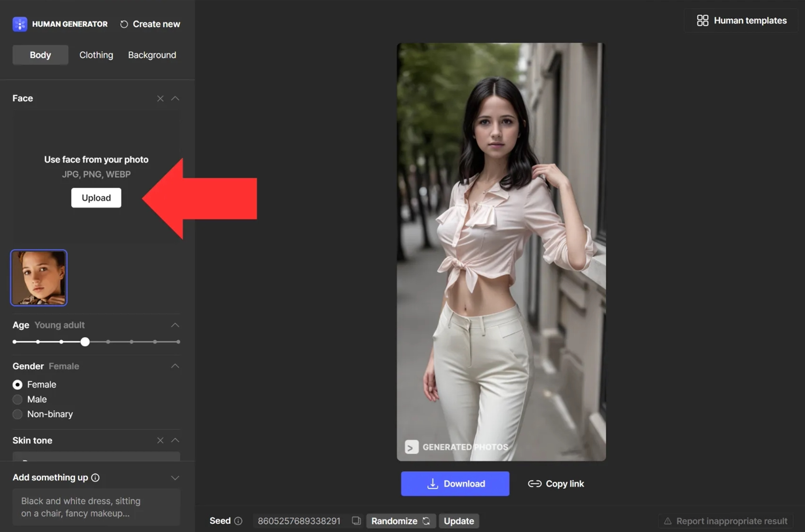
Task: Clear the Face section with X icon
Action: click(x=160, y=98)
